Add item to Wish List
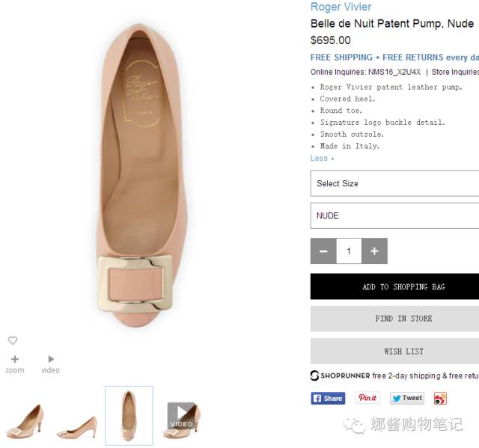Viewport: 479px width, 448px height. [394, 351]
